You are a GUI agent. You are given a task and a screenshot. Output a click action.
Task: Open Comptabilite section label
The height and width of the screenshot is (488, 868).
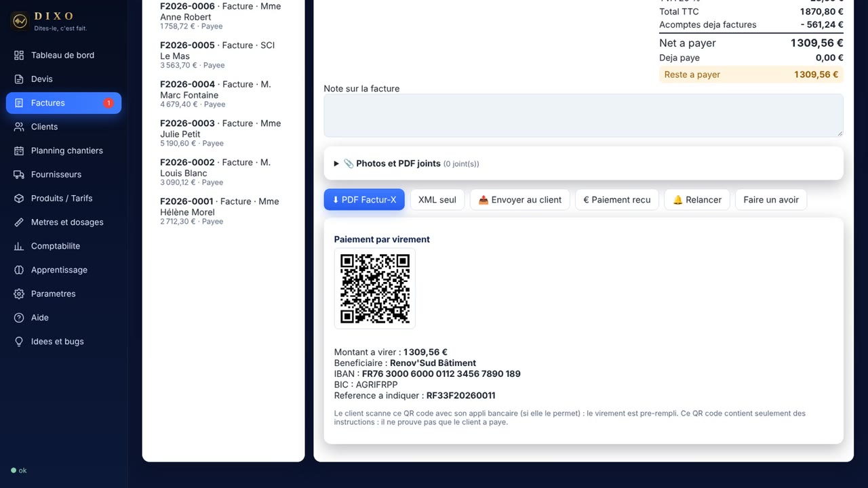56,246
